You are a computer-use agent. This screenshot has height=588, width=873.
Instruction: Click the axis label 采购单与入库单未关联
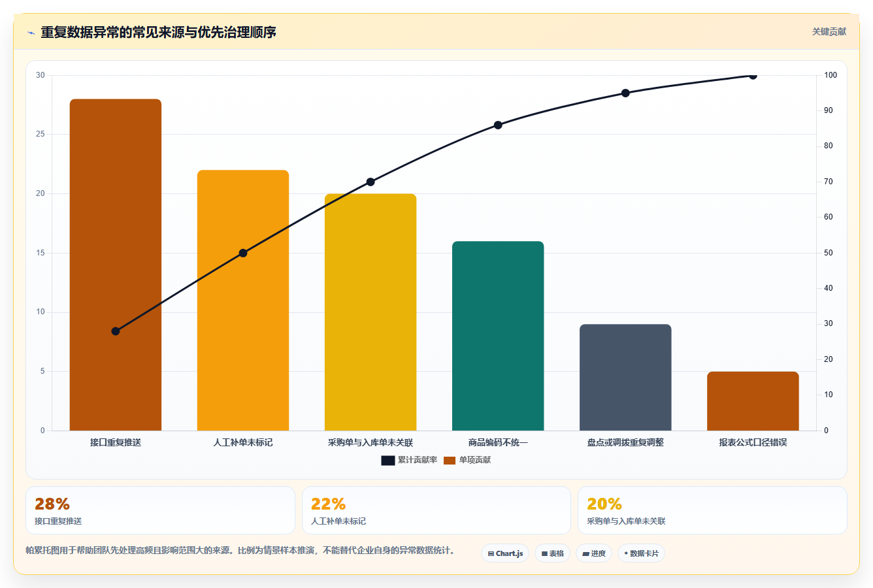[371, 442]
